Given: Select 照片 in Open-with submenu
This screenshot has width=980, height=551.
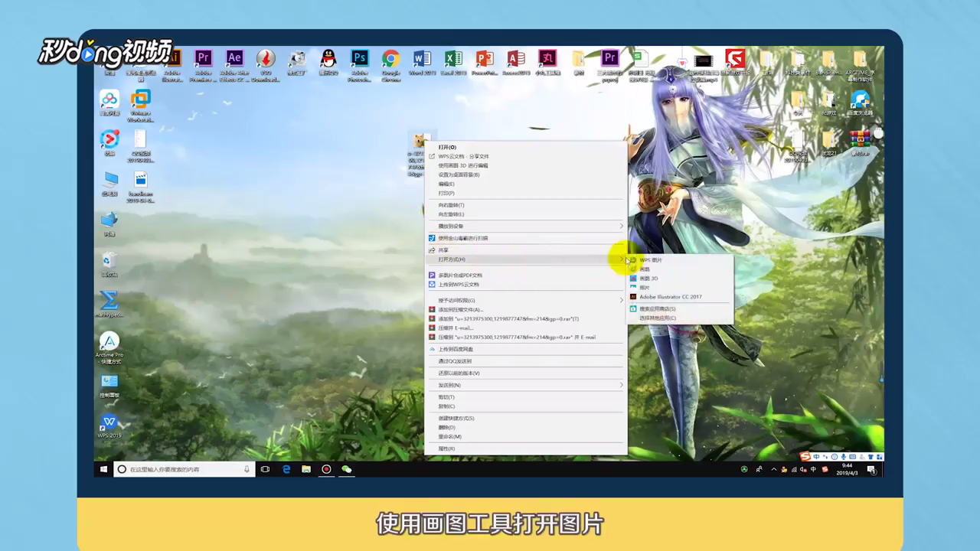Looking at the screenshot, I should coord(680,288).
